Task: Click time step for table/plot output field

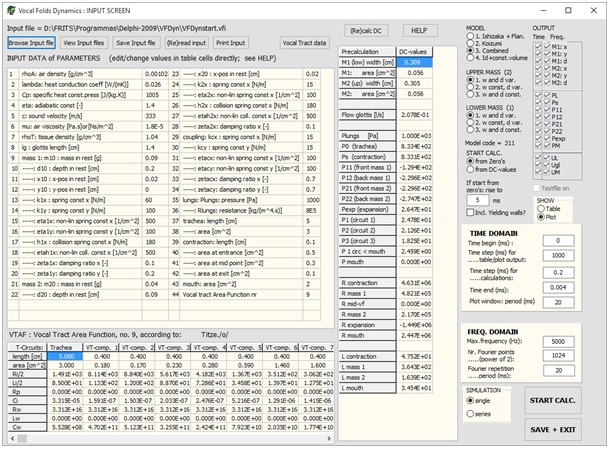Action: click(558, 255)
